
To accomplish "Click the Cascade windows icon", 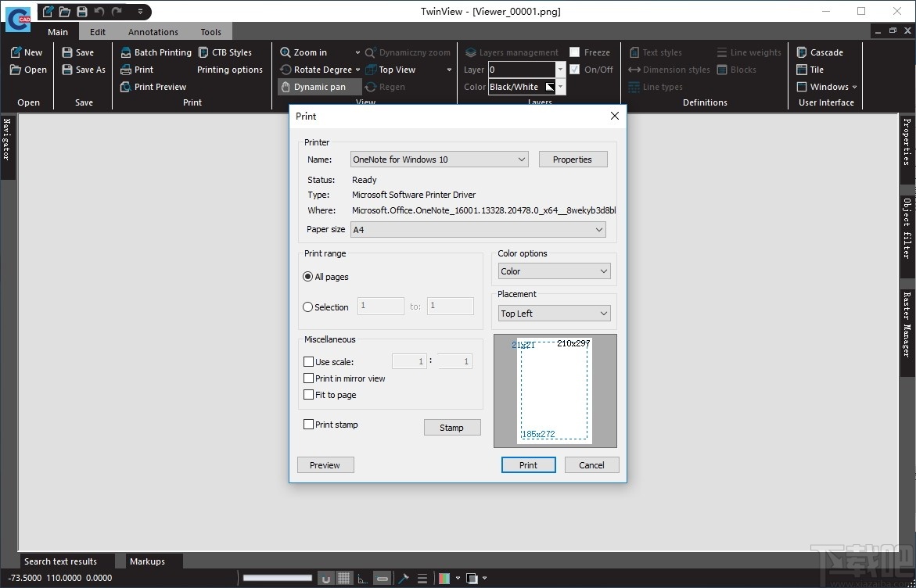I will tap(802, 52).
